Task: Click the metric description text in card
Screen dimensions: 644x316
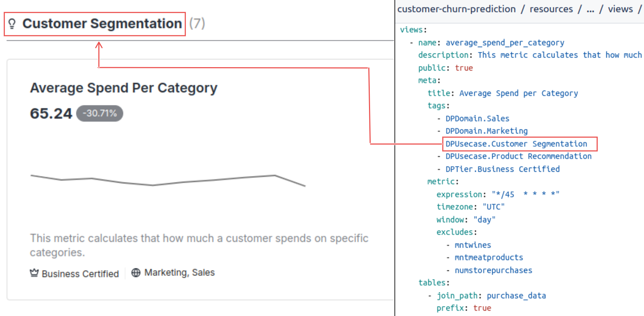Action: point(199,245)
